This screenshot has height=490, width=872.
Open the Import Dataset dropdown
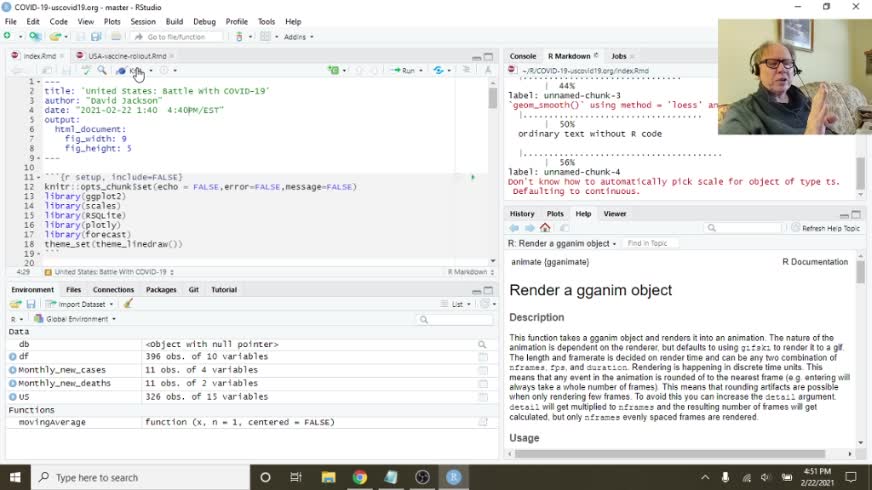[x=80, y=304]
